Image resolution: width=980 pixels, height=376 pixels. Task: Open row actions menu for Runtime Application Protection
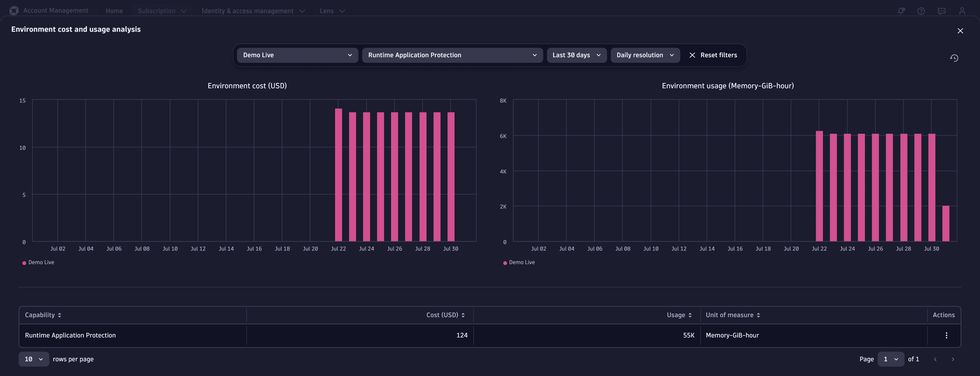(947, 335)
